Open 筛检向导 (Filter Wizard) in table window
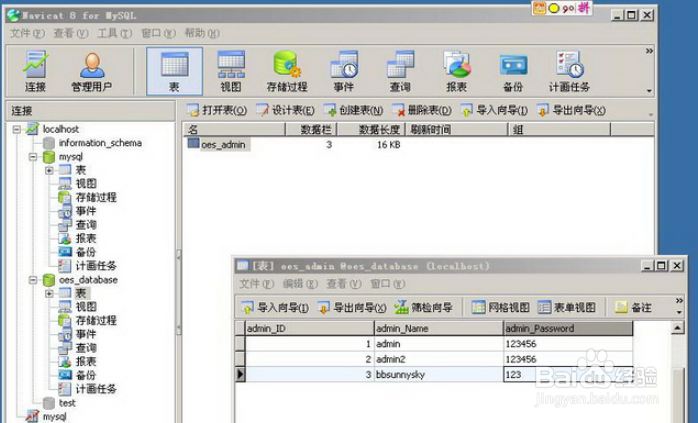The width and height of the screenshot is (698, 423). [x=423, y=307]
